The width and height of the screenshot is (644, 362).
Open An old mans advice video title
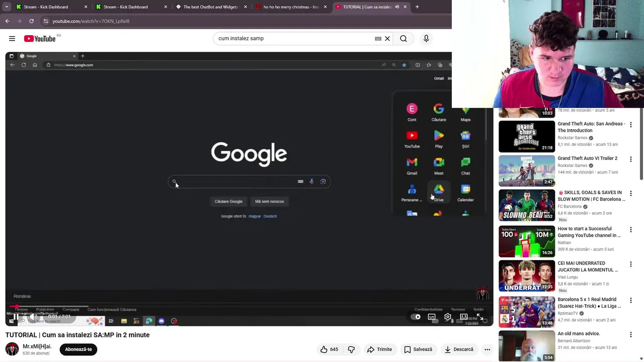579,334
